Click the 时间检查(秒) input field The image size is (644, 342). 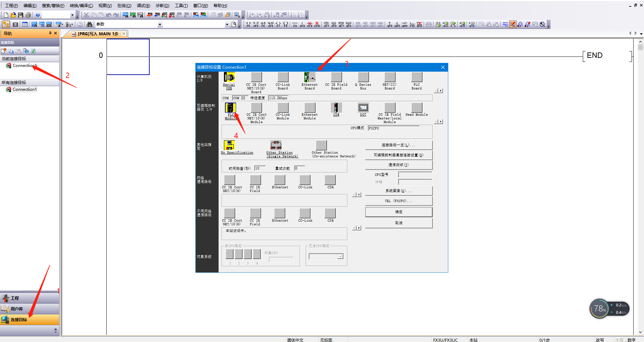(x=260, y=168)
